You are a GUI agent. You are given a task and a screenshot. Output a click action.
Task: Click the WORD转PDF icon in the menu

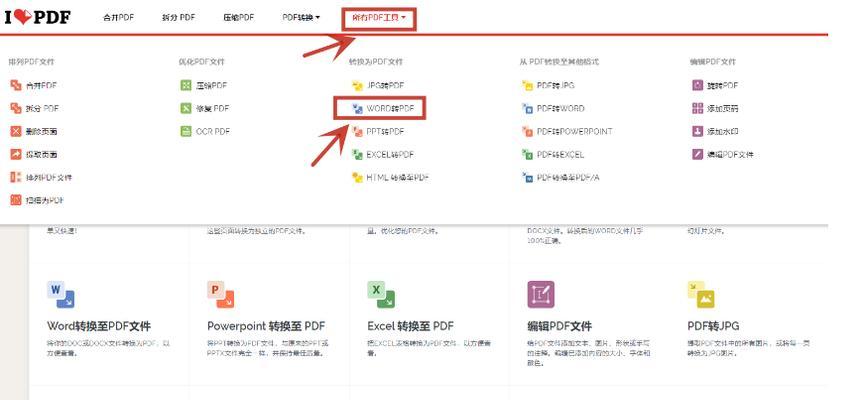point(357,109)
